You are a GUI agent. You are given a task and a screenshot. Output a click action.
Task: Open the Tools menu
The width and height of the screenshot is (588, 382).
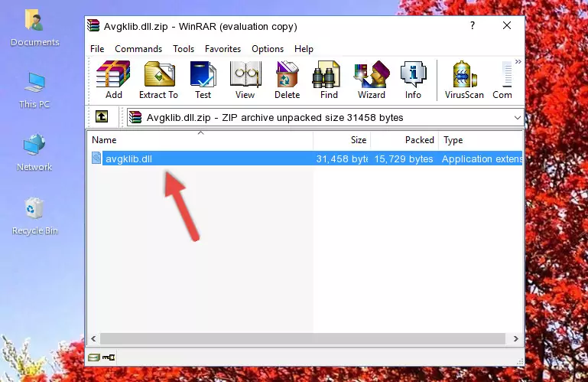[184, 49]
